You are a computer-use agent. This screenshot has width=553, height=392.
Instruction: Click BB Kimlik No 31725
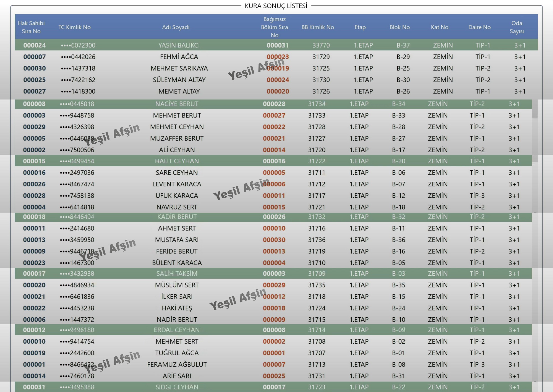click(321, 68)
